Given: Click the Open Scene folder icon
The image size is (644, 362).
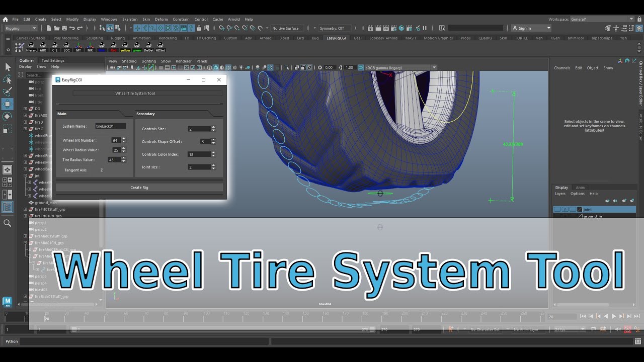Looking at the screenshot, I should coord(57,28).
